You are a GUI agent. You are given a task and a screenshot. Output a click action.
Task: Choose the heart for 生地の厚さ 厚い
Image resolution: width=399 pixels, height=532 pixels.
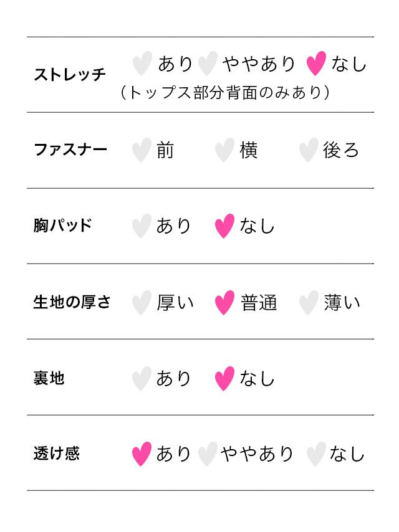tap(142, 303)
